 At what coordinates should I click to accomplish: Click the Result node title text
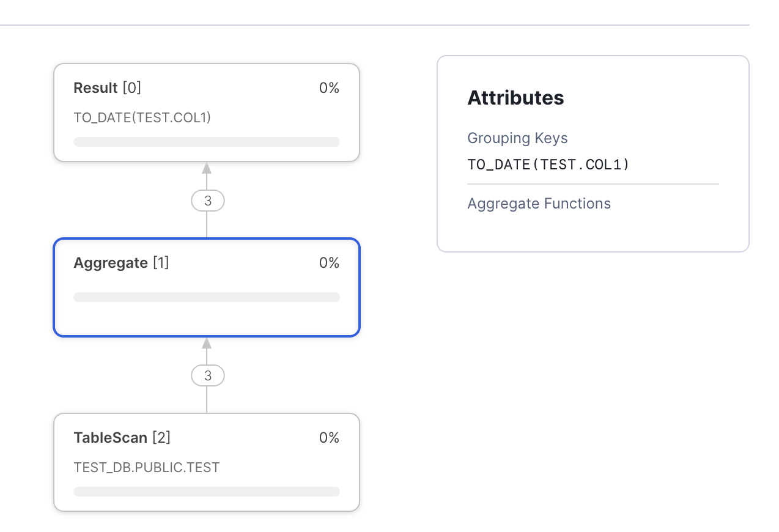click(x=107, y=88)
